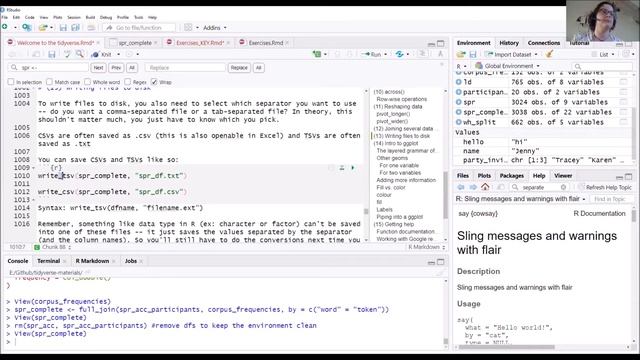Open the R language dropdown in Environment pane
640x360 pixels.
(461, 66)
